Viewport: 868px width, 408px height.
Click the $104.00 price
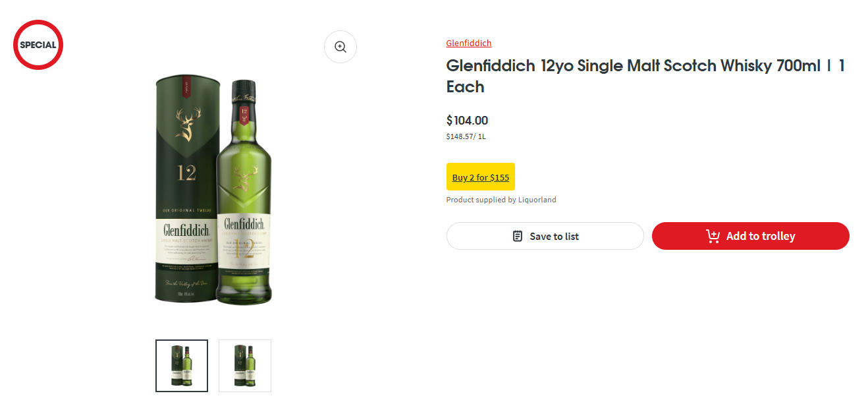[467, 121]
